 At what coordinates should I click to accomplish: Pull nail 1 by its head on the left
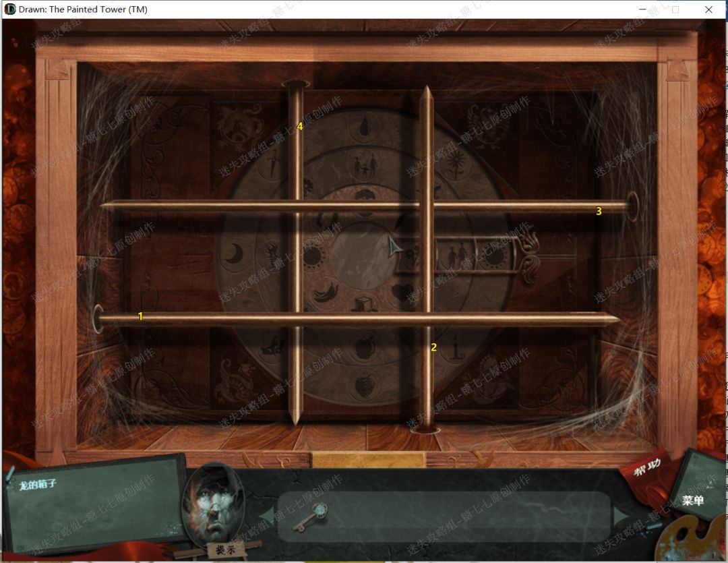98,319
